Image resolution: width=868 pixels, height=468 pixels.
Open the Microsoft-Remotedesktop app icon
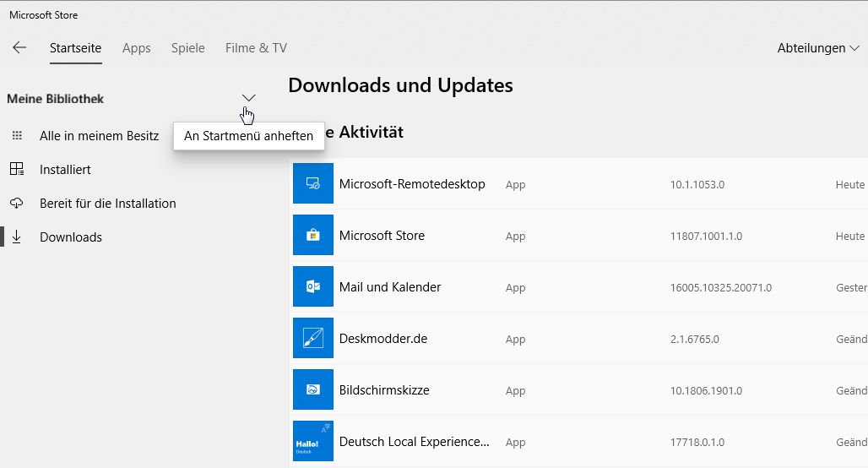pos(312,184)
